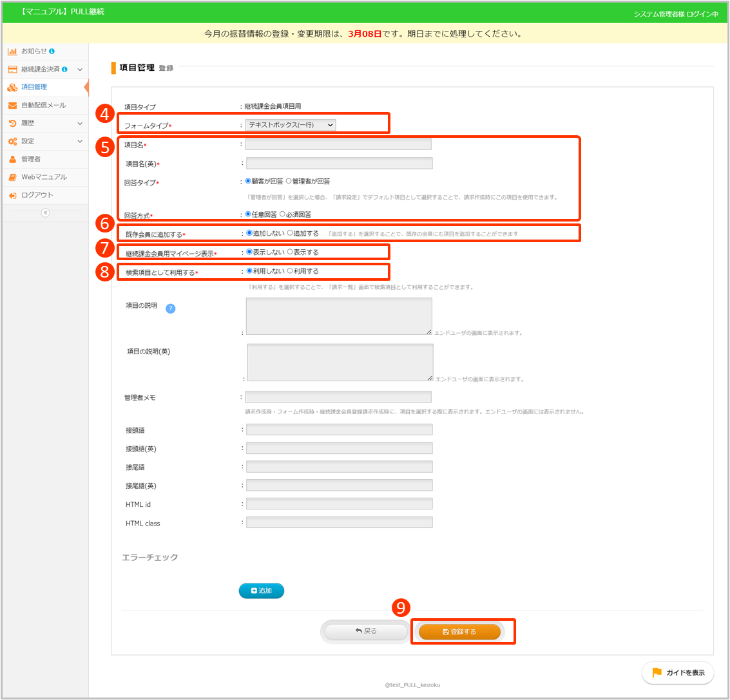Click the help icon beside 項目の説明
Screen dimensions: 730x700
coord(171,308)
